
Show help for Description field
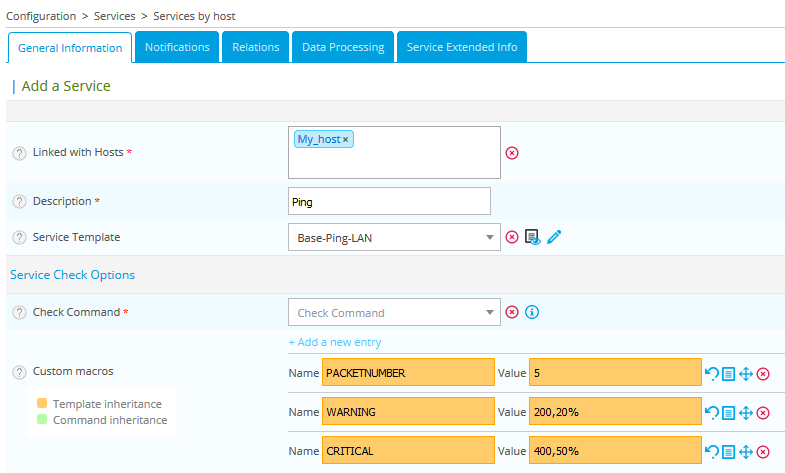tap(19, 201)
